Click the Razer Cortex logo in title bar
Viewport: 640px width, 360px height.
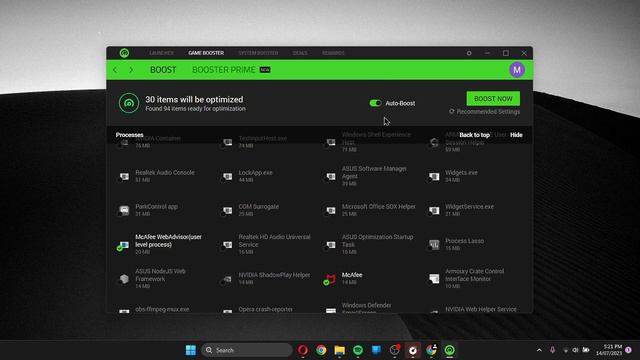124,53
